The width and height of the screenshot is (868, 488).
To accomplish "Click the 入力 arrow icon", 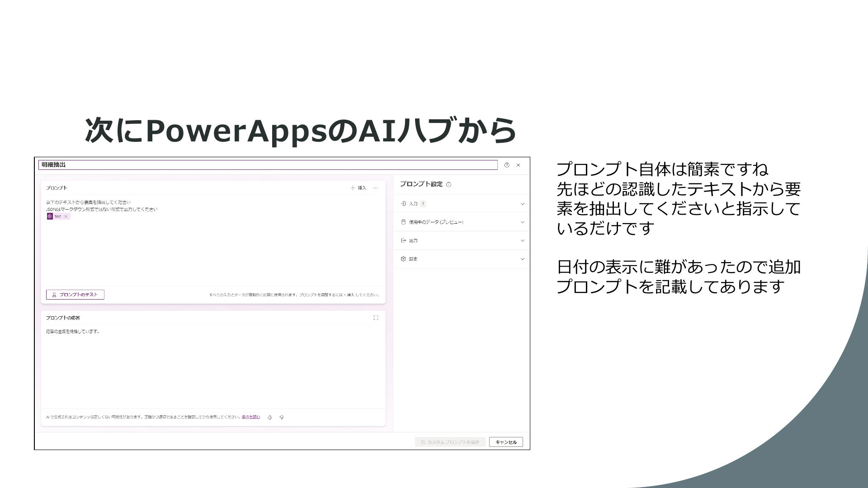I will (x=403, y=204).
